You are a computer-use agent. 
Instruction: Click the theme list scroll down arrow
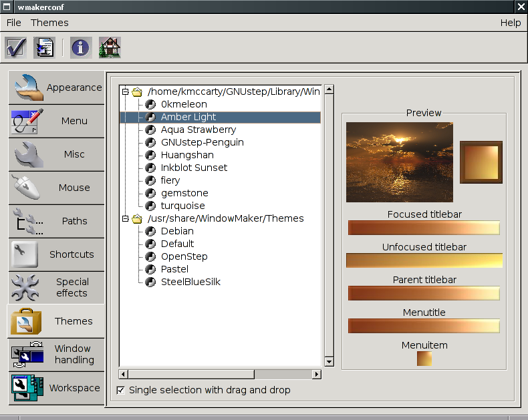click(x=328, y=361)
